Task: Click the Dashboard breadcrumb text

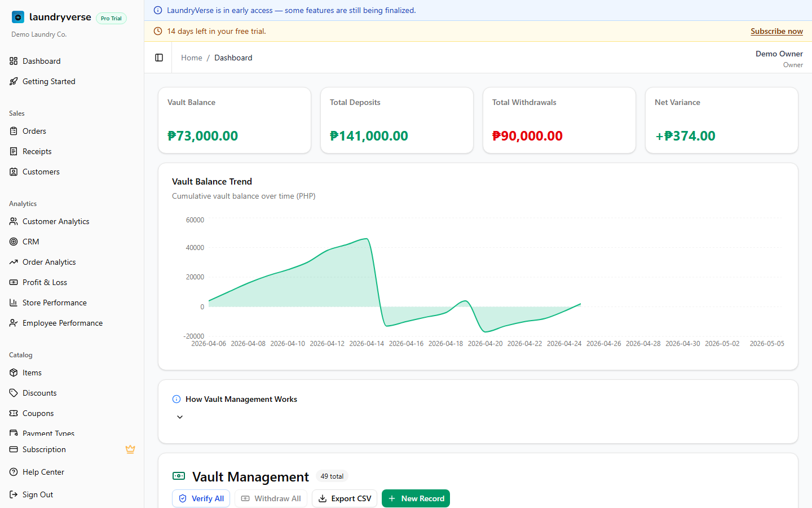Action: coord(233,58)
